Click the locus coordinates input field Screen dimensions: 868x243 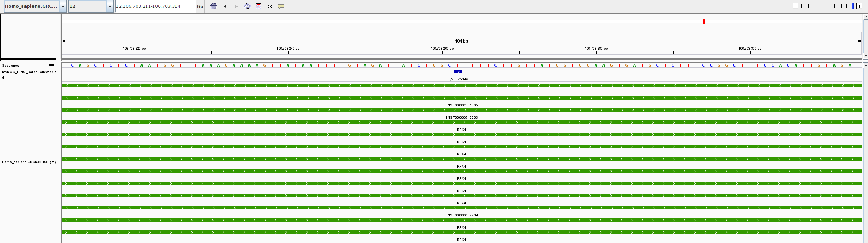click(x=155, y=6)
